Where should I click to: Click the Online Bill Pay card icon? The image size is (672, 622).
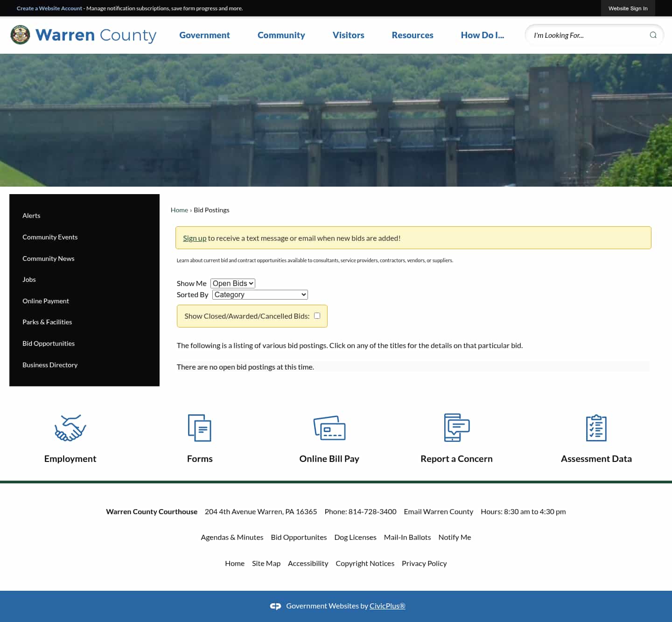tap(330, 427)
